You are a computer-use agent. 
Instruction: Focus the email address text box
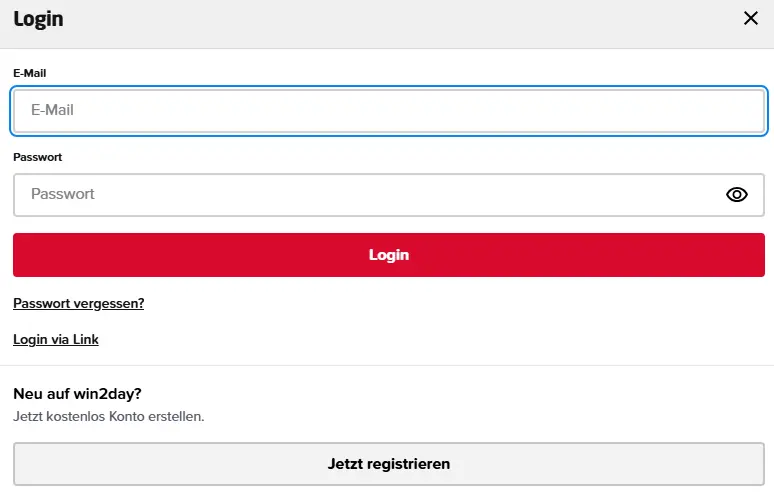pyautogui.click(x=389, y=111)
